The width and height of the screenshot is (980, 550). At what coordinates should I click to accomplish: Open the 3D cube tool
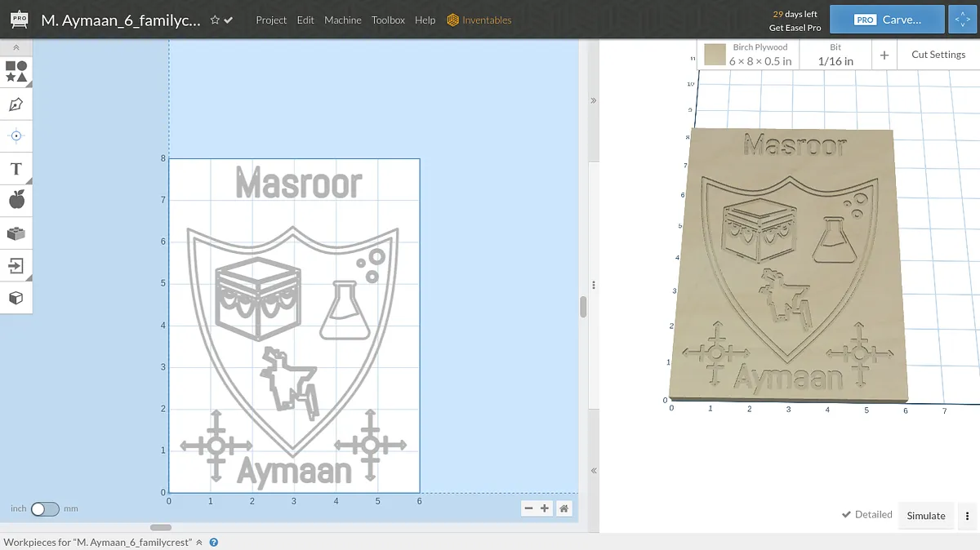(16, 298)
